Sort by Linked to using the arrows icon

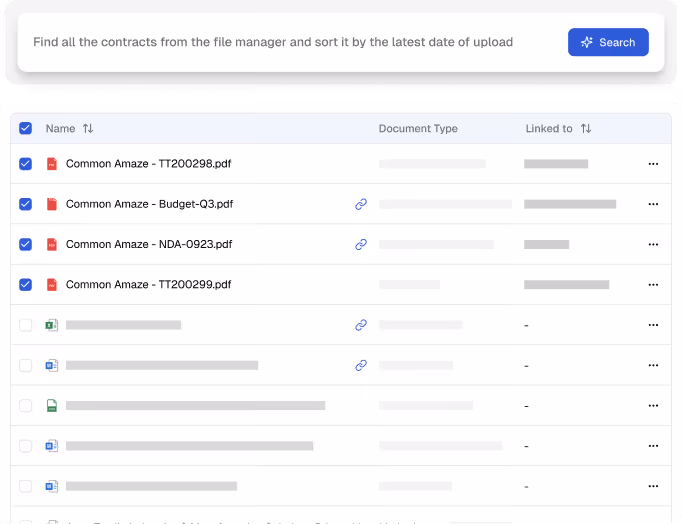(x=586, y=129)
